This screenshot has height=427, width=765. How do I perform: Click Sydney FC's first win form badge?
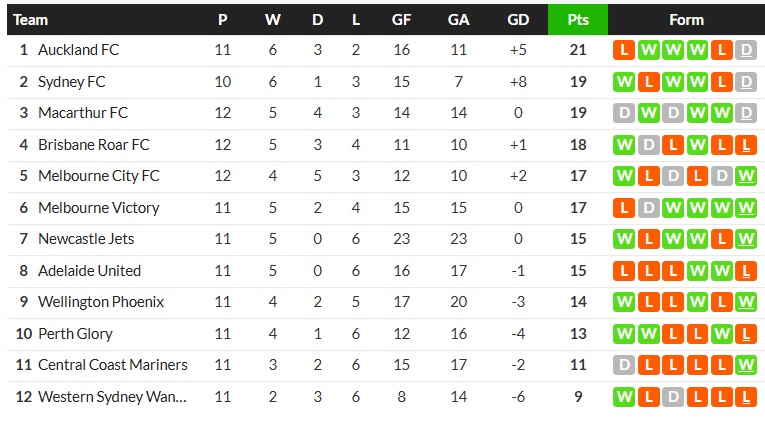pos(625,82)
